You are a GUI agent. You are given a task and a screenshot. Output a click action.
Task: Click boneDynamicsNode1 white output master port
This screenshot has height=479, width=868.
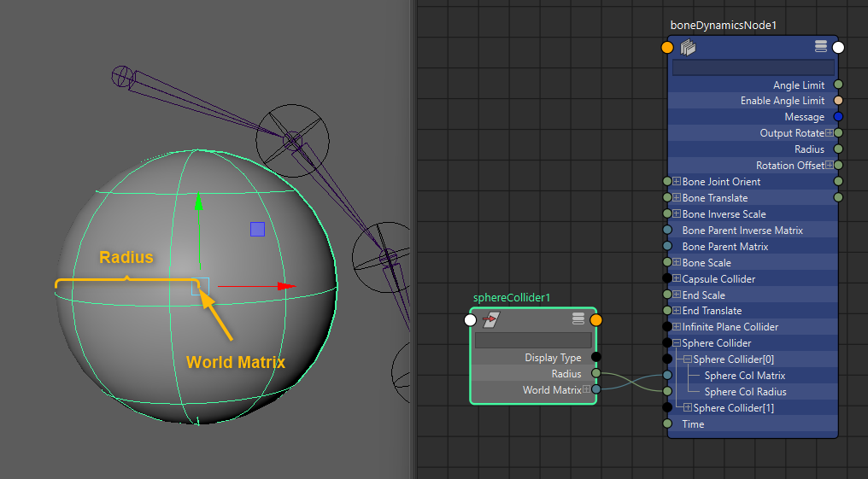tap(839, 48)
